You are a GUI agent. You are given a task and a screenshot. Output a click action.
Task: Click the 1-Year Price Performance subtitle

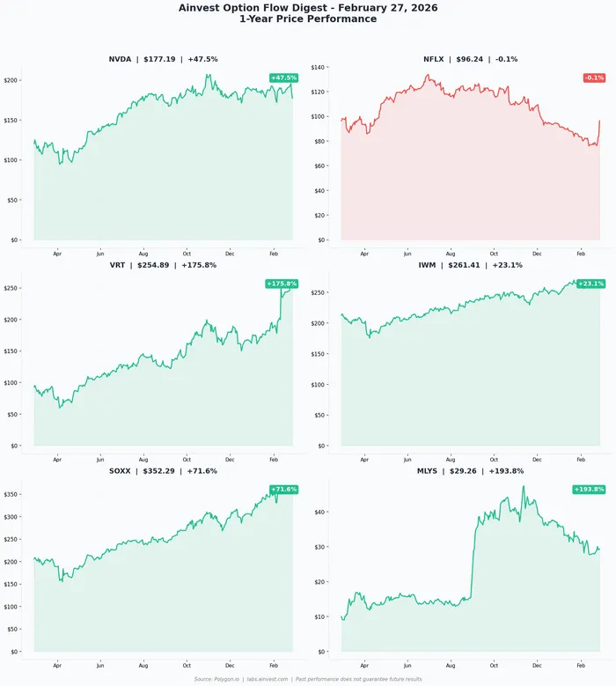click(x=308, y=18)
